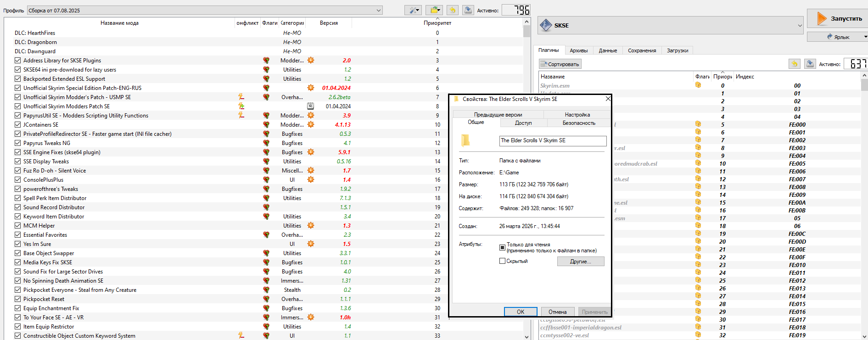Disable SKSE64 ini pre-download for lazy users
This screenshot has width=868, height=340.
pos(17,69)
